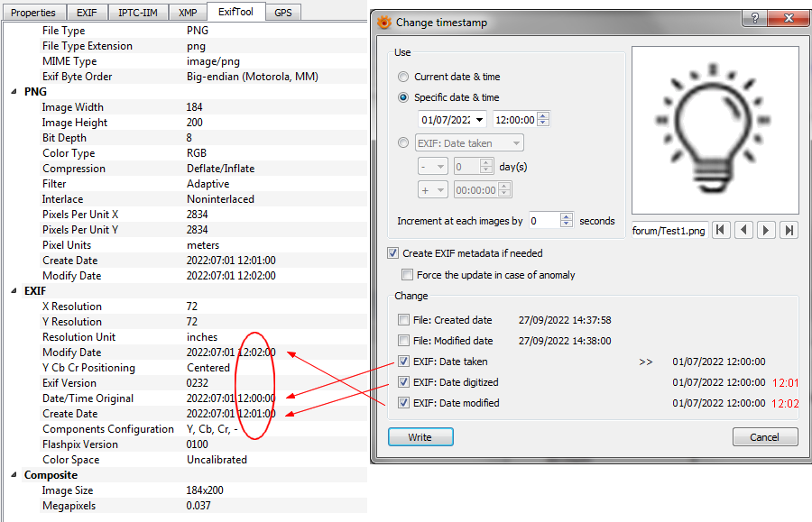
Task: Collapse the PNG metadata group
Action: (x=14, y=92)
